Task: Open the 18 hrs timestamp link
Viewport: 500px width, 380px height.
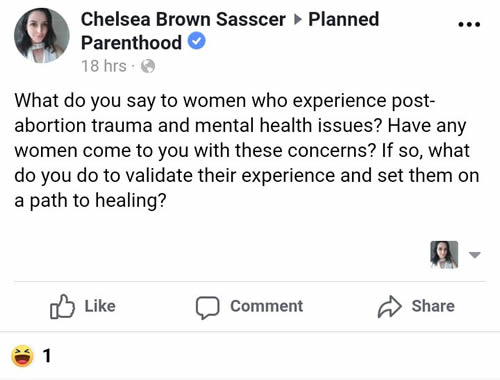Action: click(x=104, y=66)
